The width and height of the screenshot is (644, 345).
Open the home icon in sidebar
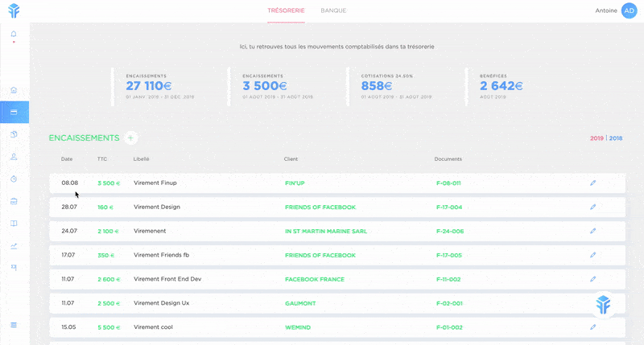(x=14, y=90)
